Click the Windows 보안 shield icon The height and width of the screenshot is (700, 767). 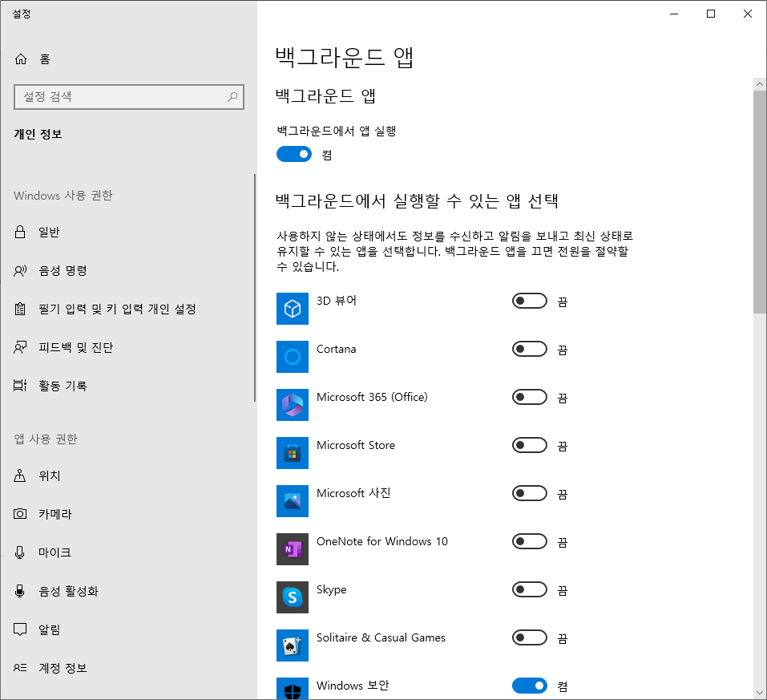pyautogui.click(x=293, y=688)
